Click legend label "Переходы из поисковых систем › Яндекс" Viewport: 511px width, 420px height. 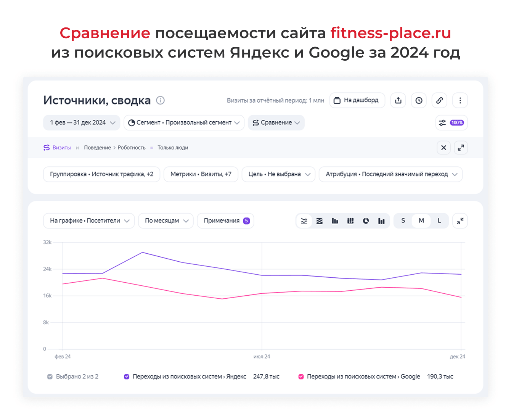(x=190, y=377)
